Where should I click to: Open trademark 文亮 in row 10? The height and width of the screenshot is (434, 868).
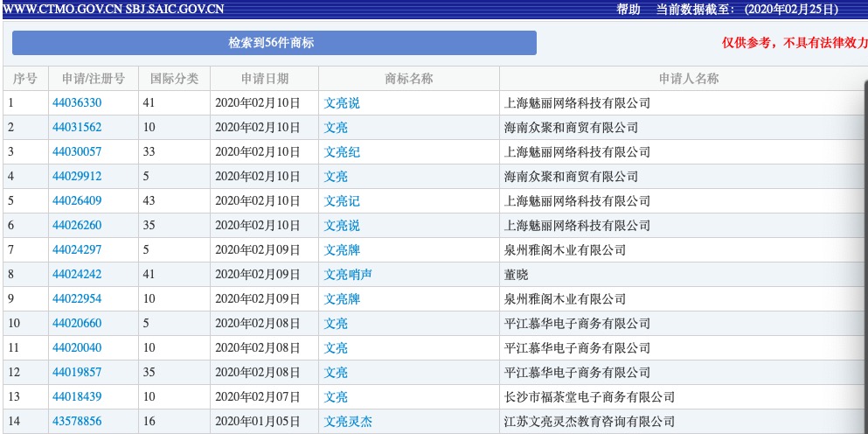point(336,323)
